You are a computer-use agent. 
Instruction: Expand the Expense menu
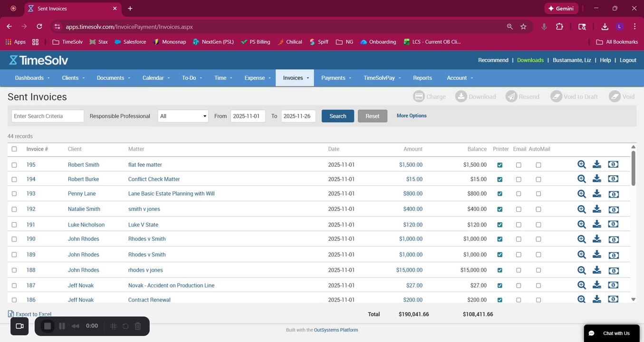(x=258, y=78)
